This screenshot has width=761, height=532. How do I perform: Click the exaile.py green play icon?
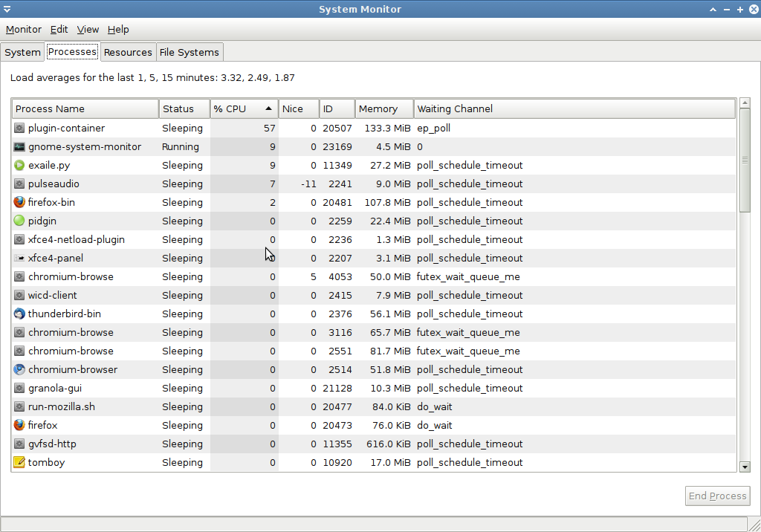[19, 165]
